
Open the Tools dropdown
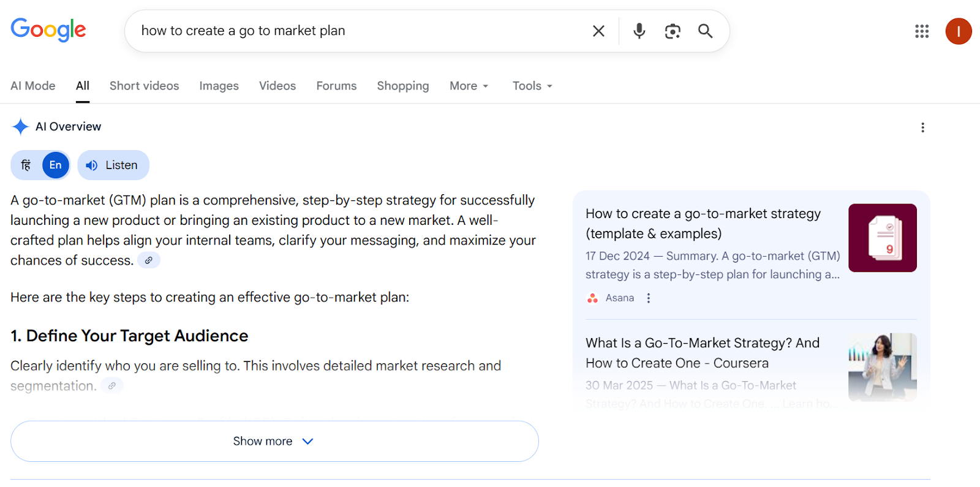pos(532,86)
